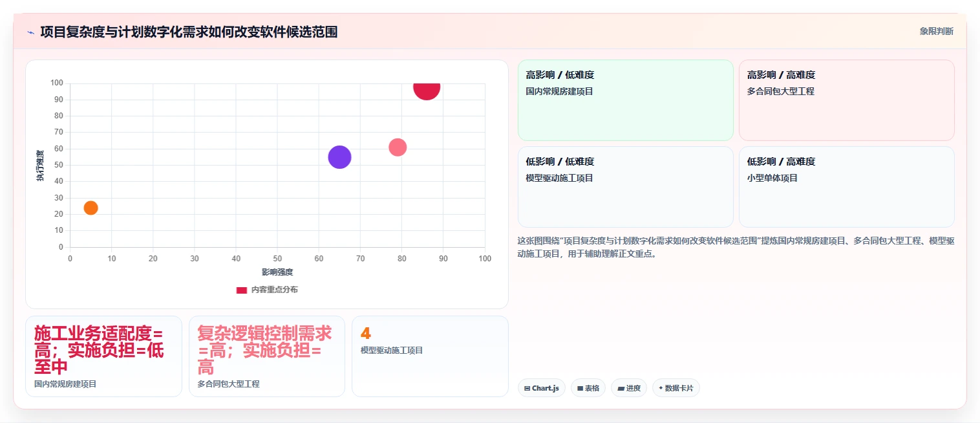Click 小型单体项目 text in quadrant card

point(772,179)
